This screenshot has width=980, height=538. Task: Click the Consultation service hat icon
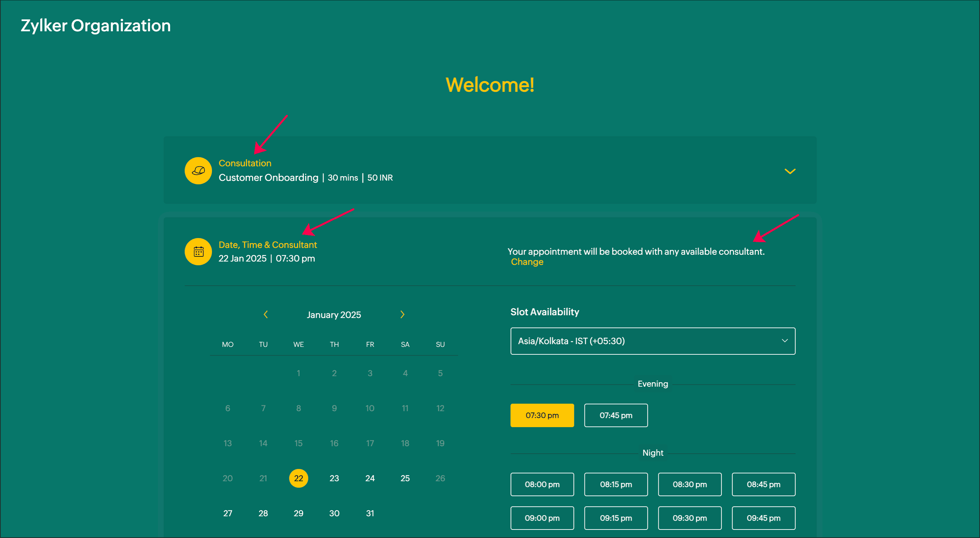198,171
